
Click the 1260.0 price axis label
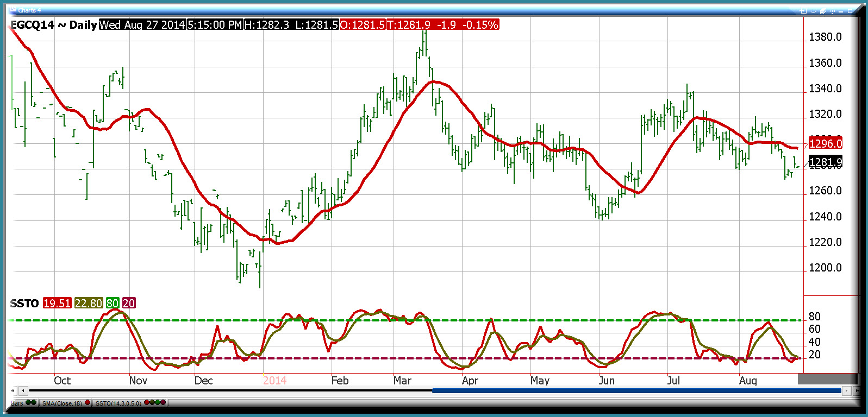[825, 191]
